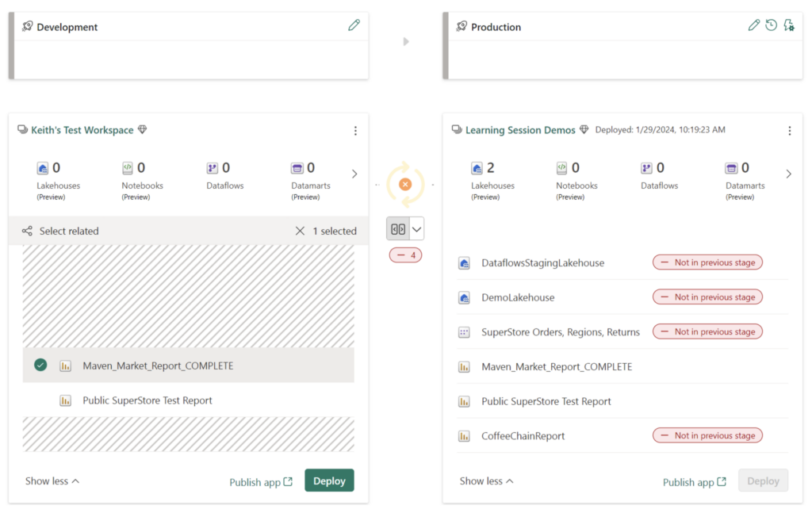812x513 pixels.
Task: Open deployment rules settings for Production
Action: point(788,25)
